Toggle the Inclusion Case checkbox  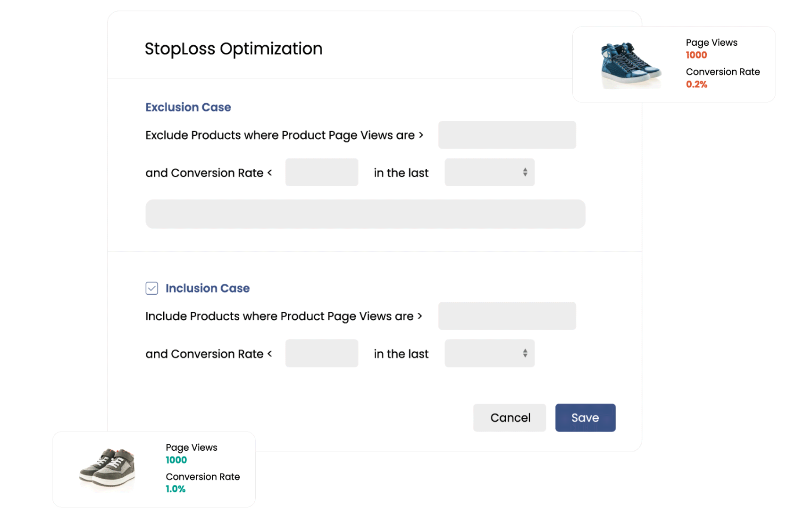(151, 288)
